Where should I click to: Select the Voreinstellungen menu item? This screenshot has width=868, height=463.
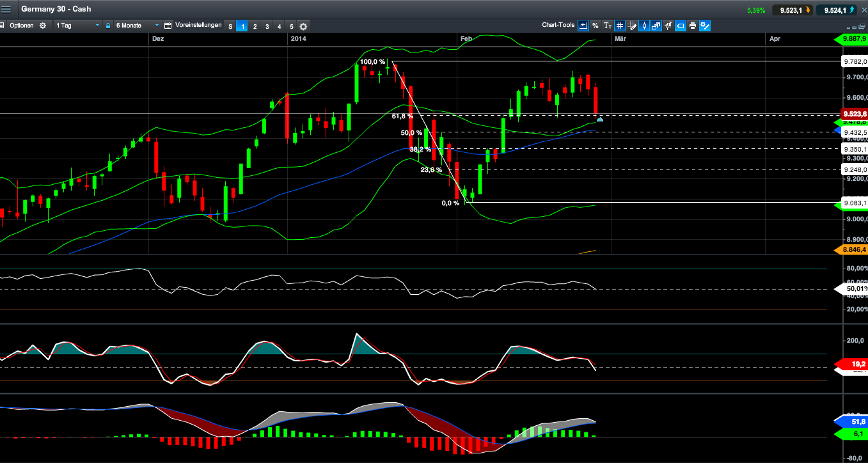(198, 26)
